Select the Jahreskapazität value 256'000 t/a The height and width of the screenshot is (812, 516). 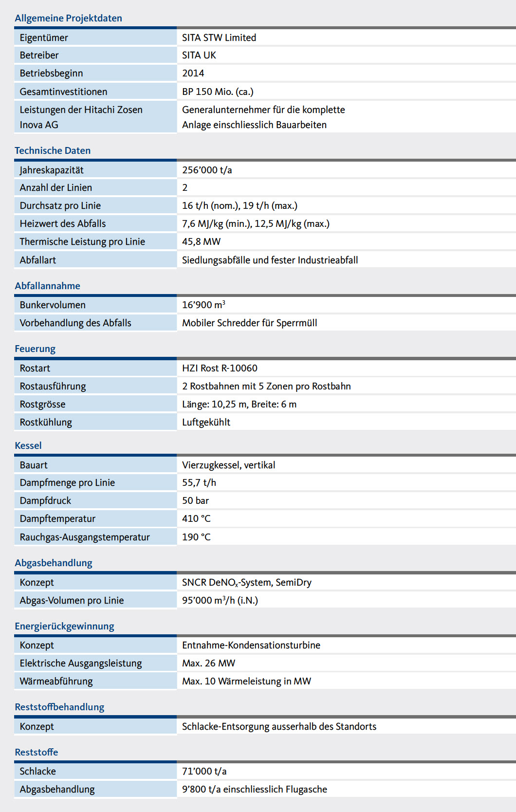207,170
